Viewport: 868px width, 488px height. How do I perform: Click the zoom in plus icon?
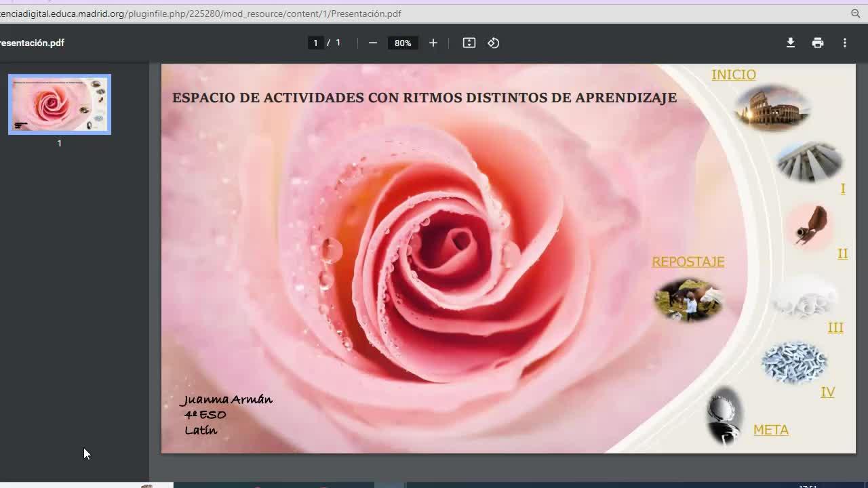[x=433, y=43]
